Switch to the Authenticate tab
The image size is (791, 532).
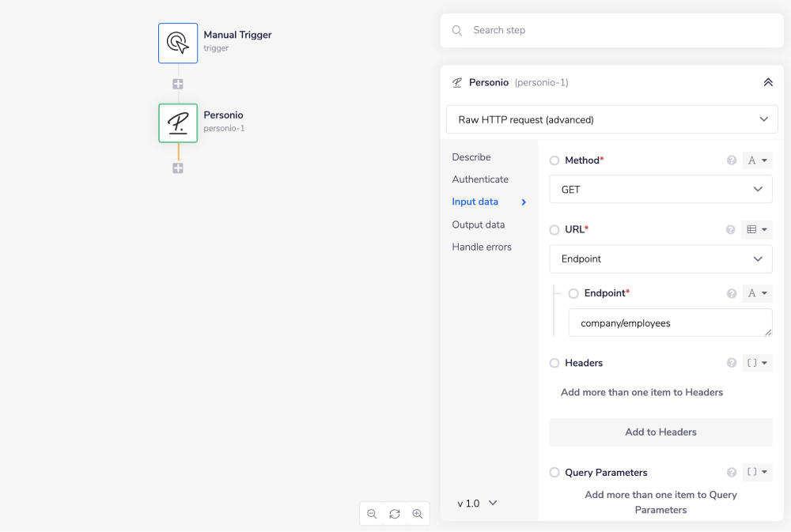point(480,179)
